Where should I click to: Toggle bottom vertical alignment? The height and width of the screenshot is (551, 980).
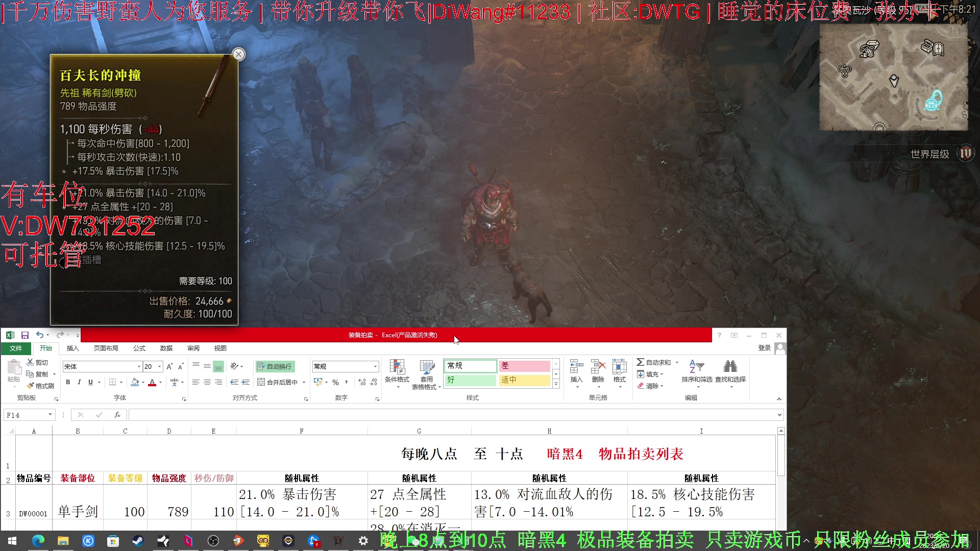[218, 366]
